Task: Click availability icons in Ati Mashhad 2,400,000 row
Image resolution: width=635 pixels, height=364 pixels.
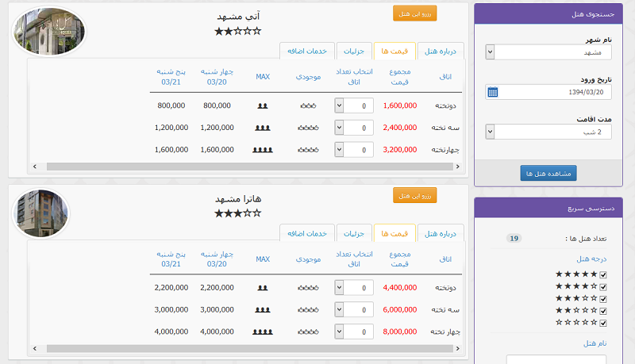Action: pos(308,128)
